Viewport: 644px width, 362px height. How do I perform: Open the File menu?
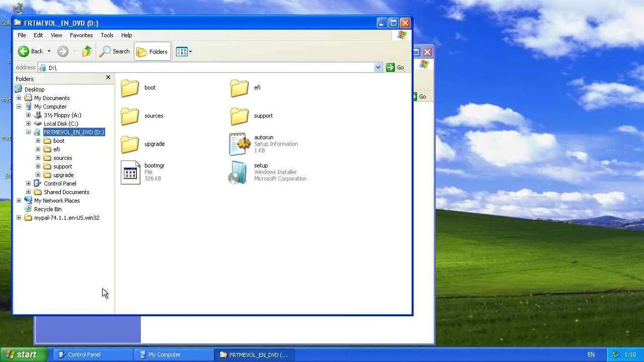pyautogui.click(x=22, y=35)
